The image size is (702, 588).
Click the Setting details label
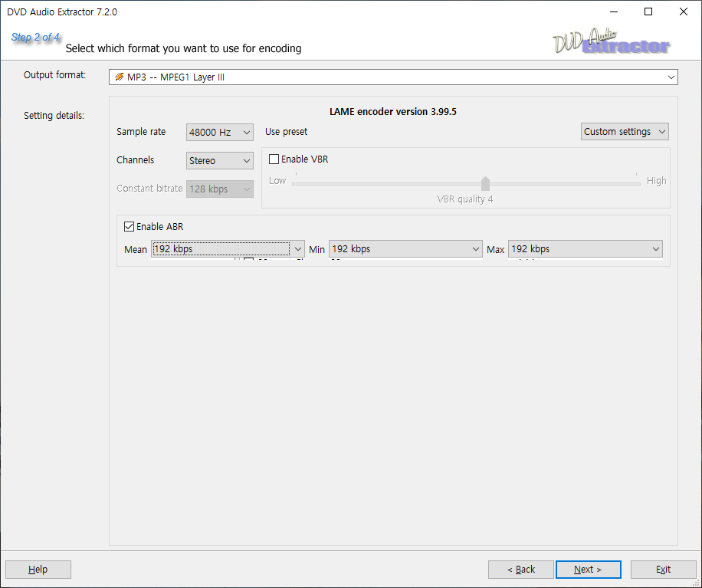tap(54, 116)
